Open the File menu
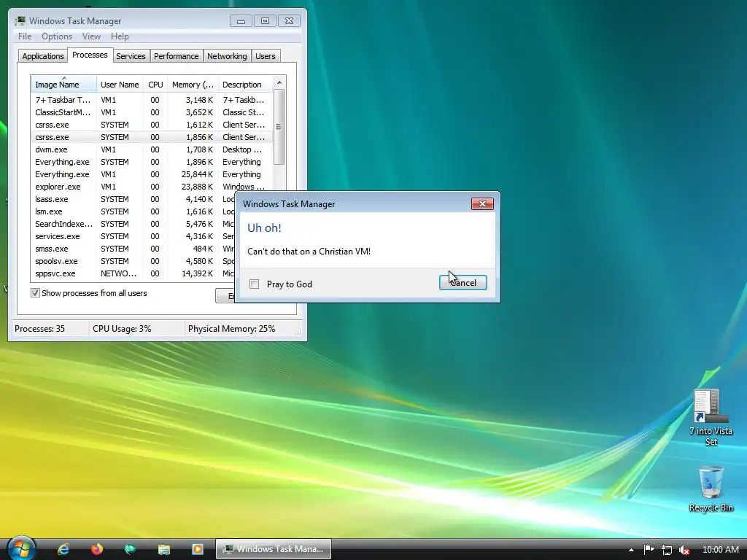747x560 pixels. (x=25, y=36)
